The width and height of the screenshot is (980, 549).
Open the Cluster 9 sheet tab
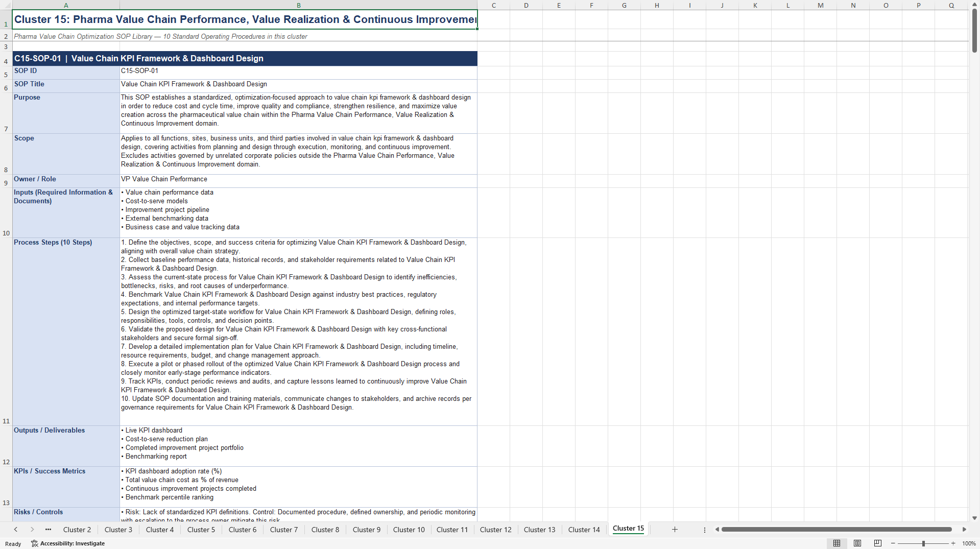click(367, 530)
